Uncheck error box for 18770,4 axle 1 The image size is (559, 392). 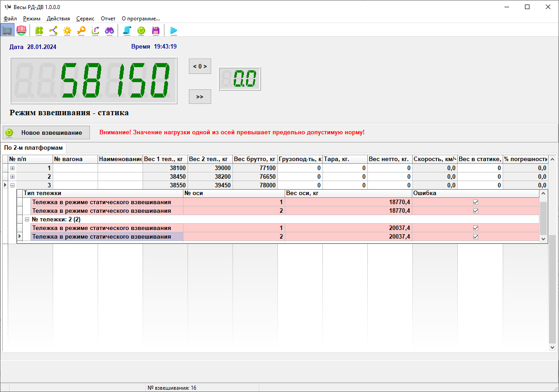pyautogui.click(x=475, y=202)
